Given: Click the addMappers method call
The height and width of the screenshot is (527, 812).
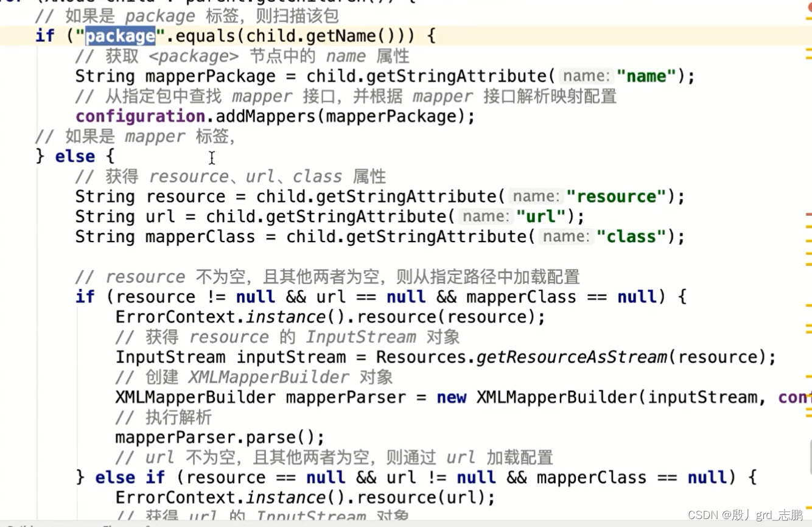Looking at the screenshot, I should coord(266,116).
